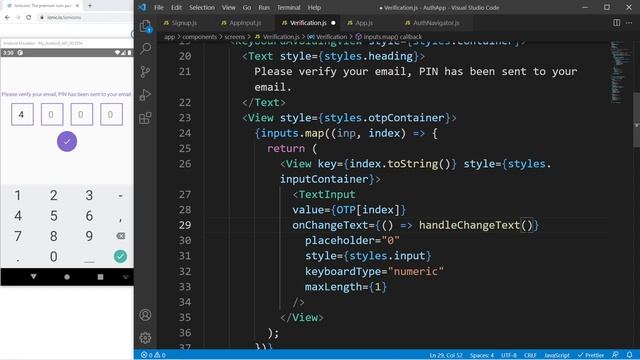Screen dimensions: 640x360
Task: Click the browser back arrow
Action: [x=7, y=17]
